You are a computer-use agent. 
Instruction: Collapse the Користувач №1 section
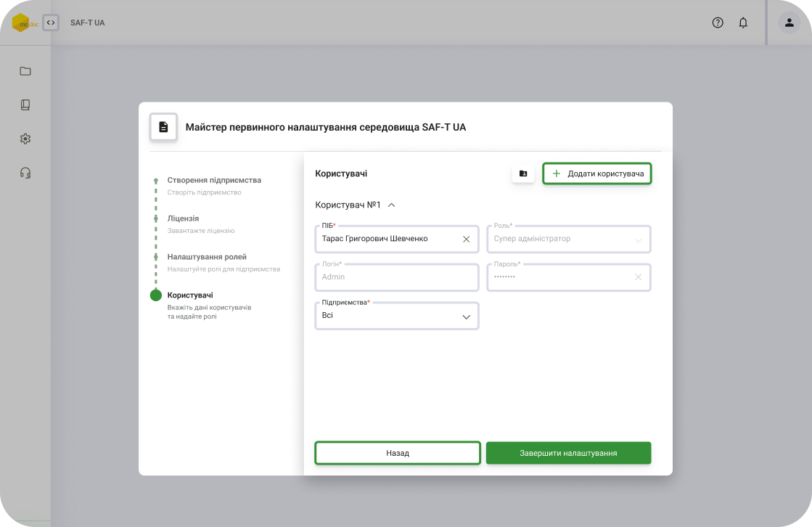pos(392,205)
